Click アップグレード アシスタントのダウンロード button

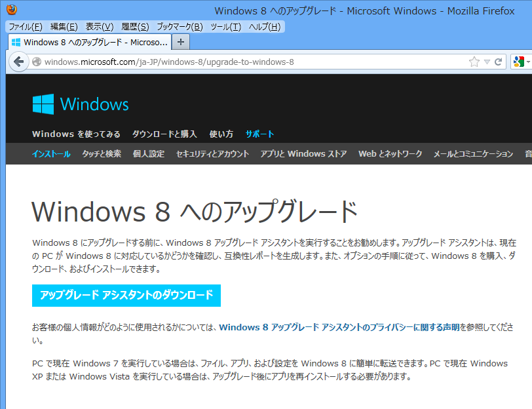click(126, 296)
